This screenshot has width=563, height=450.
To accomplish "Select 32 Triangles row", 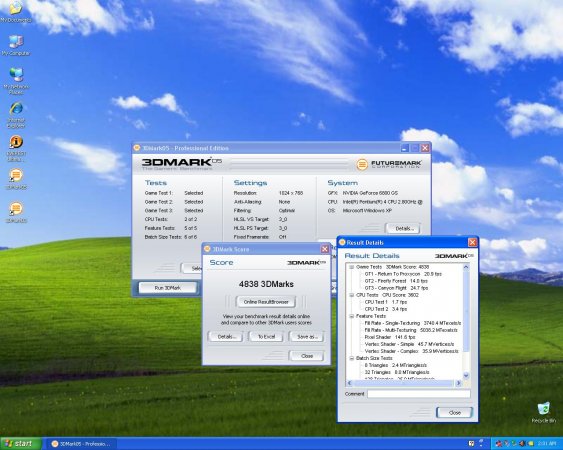I will click(x=397, y=372).
